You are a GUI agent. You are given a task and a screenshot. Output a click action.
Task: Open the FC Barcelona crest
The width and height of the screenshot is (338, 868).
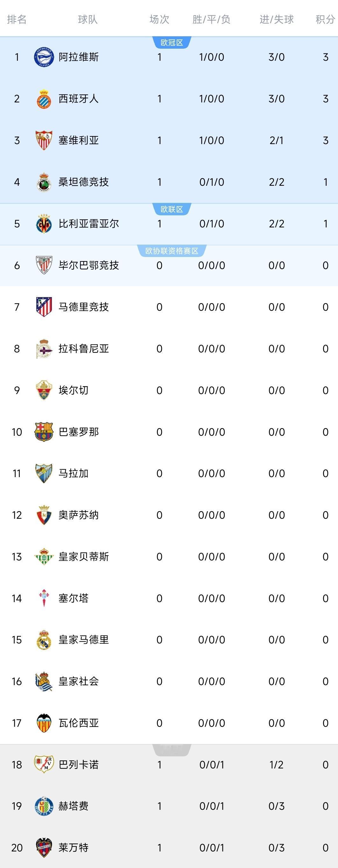[x=44, y=432]
